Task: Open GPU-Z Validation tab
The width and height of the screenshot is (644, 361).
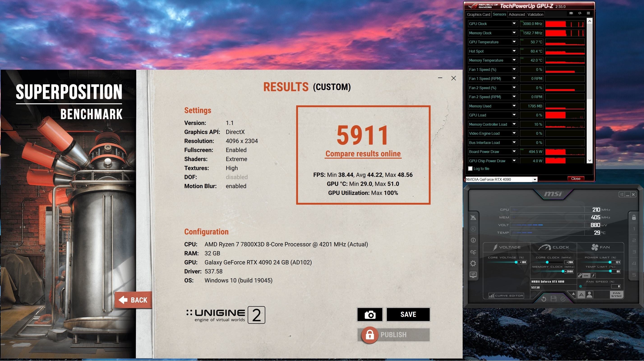Action: coord(535,14)
